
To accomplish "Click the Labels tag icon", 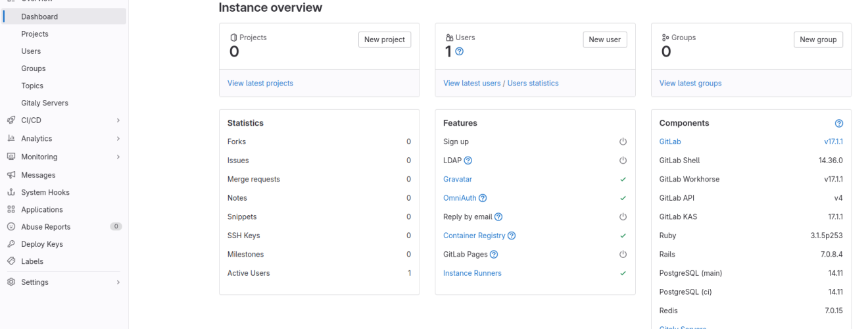I will [11, 261].
